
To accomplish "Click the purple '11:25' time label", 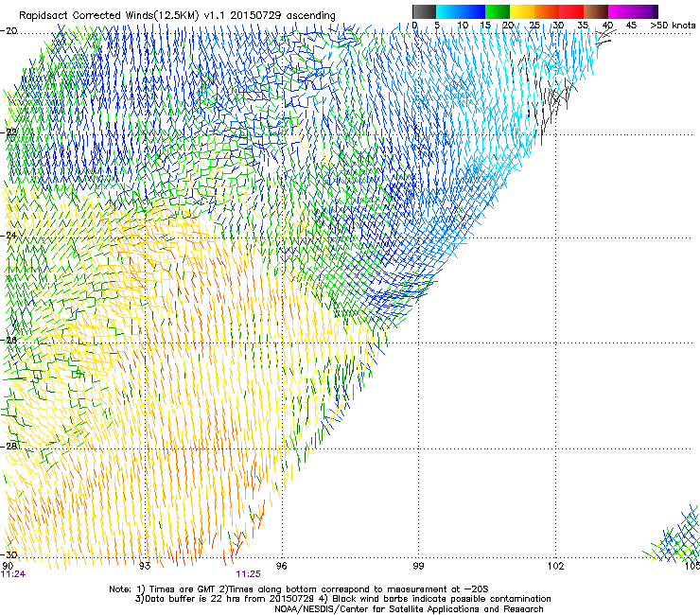I will pos(248,574).
